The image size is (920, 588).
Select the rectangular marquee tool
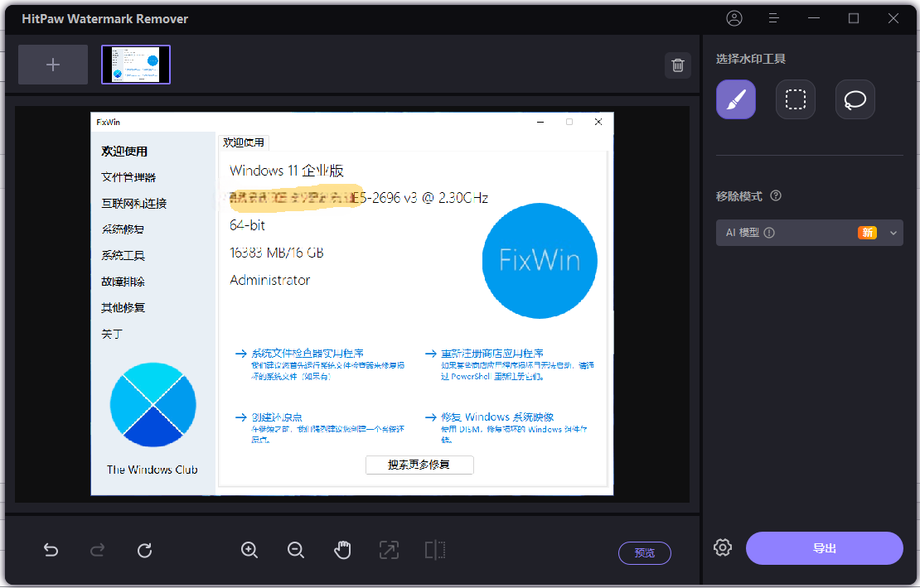[796, 99]
